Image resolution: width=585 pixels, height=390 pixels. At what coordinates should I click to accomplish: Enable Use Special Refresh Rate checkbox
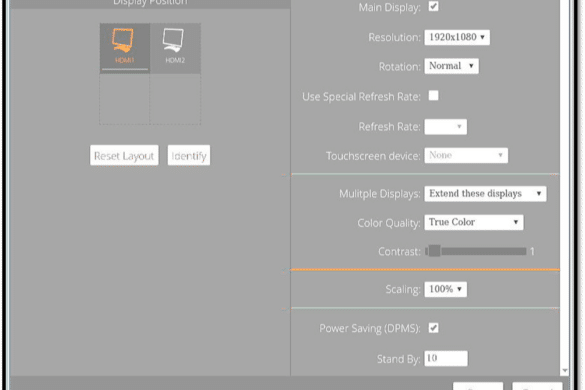click(433, 96)
